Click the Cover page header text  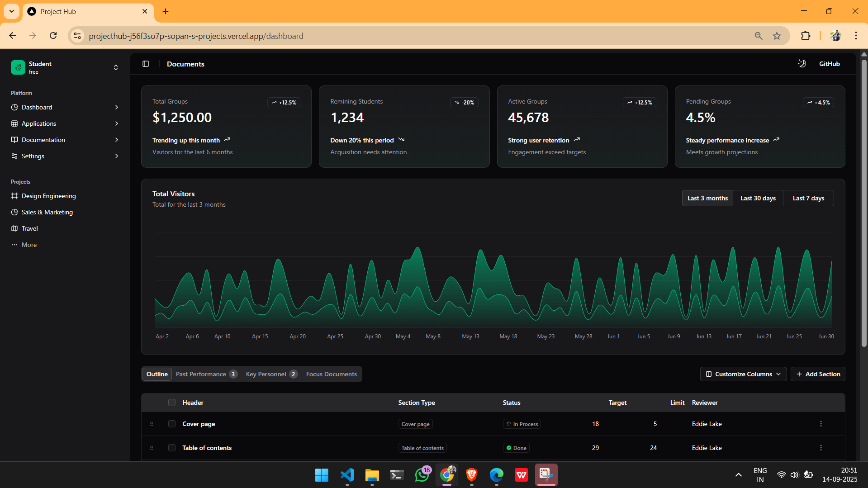point(199,424)
